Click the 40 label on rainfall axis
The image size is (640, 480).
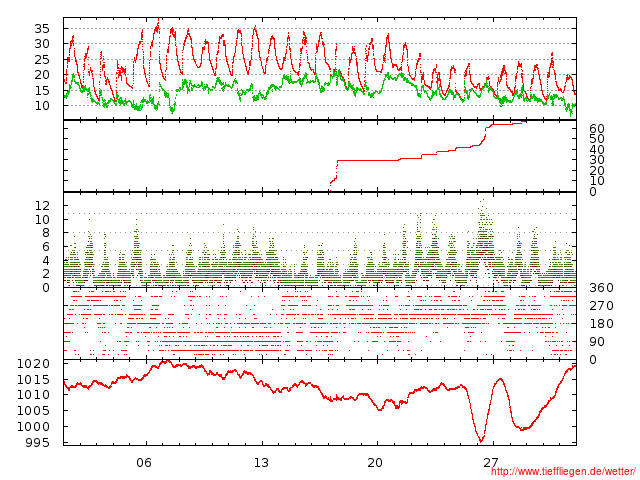tap(596, 149)
